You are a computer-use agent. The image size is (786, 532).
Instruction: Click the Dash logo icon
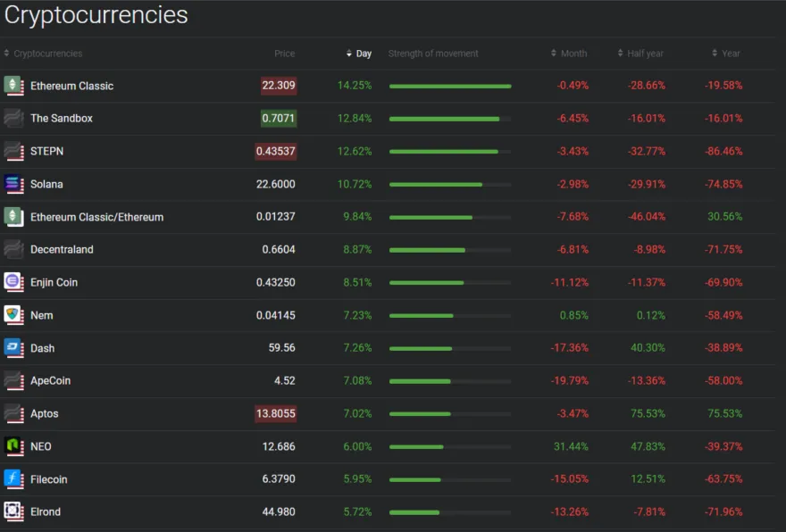[13, 348]
